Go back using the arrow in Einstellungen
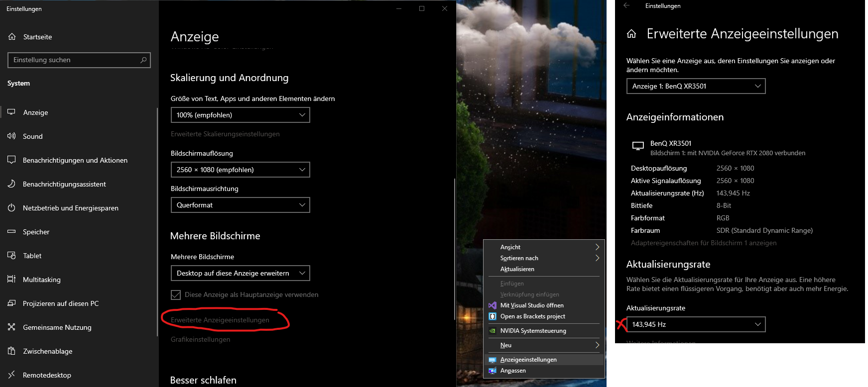Viewport: 868px width, 387px height. [x=626, y=5]
